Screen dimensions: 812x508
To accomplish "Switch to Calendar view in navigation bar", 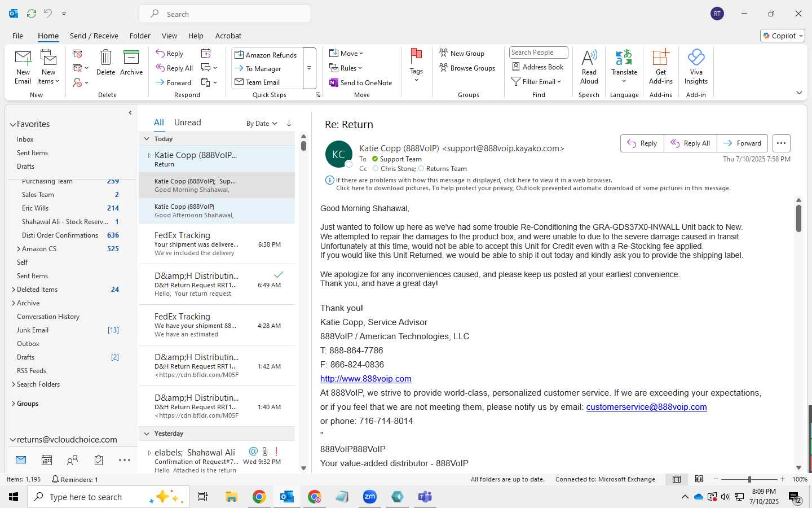I will pyautogui.click(x=47, y=460).
